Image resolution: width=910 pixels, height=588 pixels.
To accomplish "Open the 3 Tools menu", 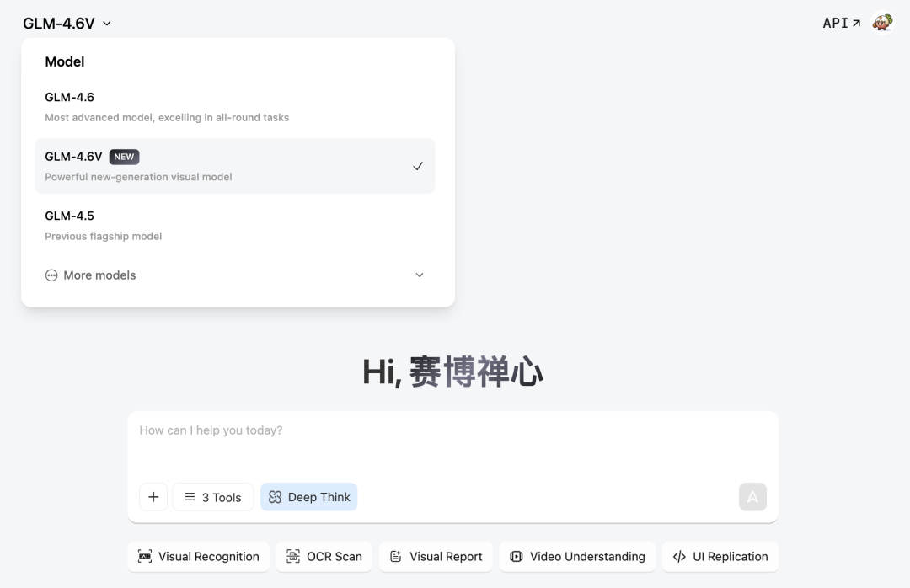I will pyautogui.click(x=213, y=497).
